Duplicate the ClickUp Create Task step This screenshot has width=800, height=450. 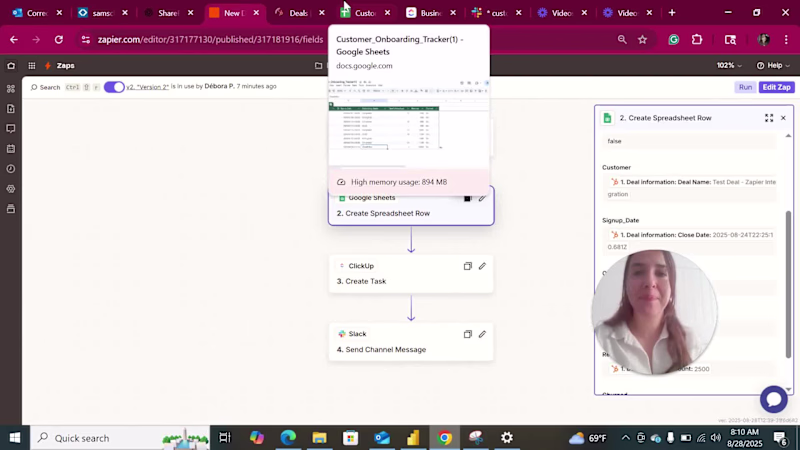pos(467,266)
